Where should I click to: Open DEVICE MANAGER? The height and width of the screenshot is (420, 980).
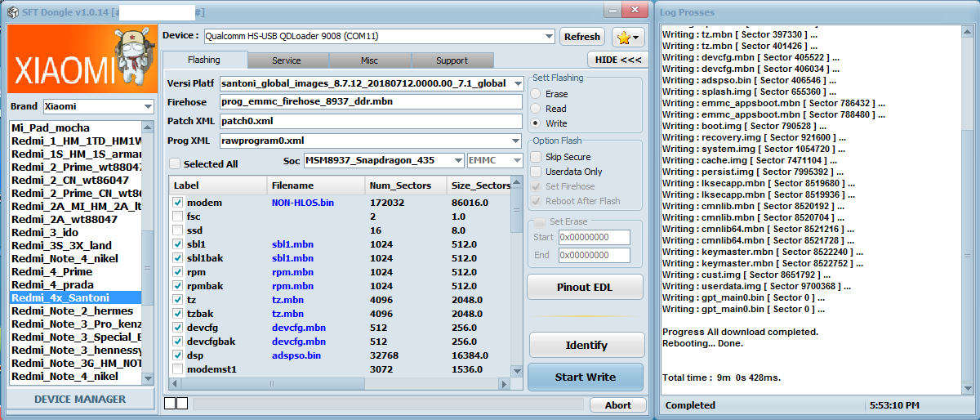(x=80, y=400)
